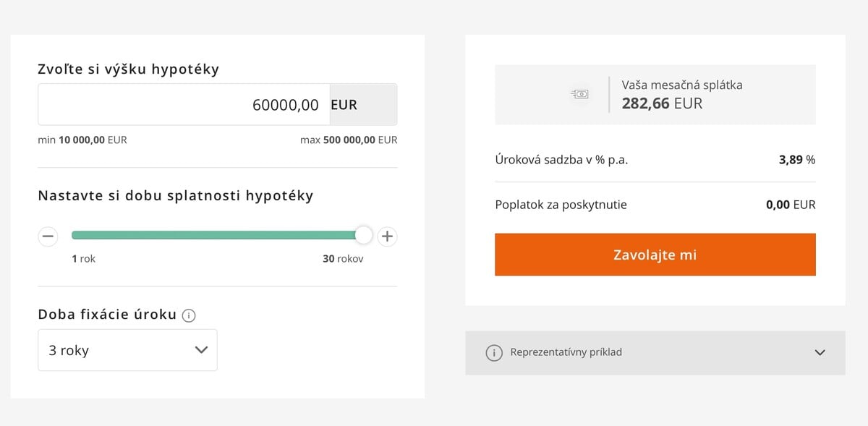Click the chevron inside the fixation dropdown
This screenshot has width=868, height=426.
201,349
